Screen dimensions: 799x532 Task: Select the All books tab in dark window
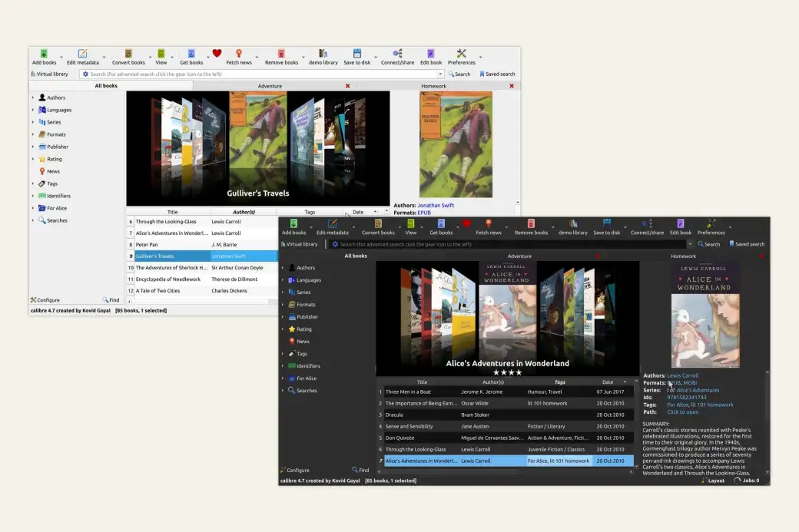(356, 256)
